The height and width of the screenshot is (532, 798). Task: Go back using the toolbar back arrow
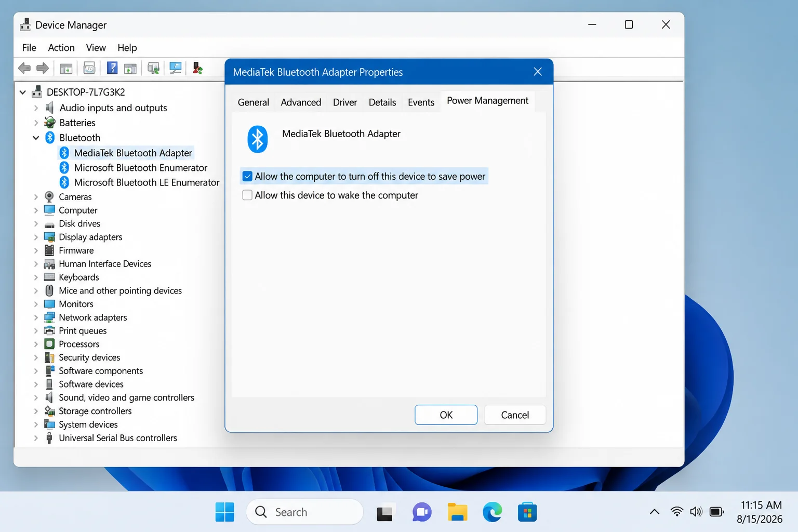24,68
